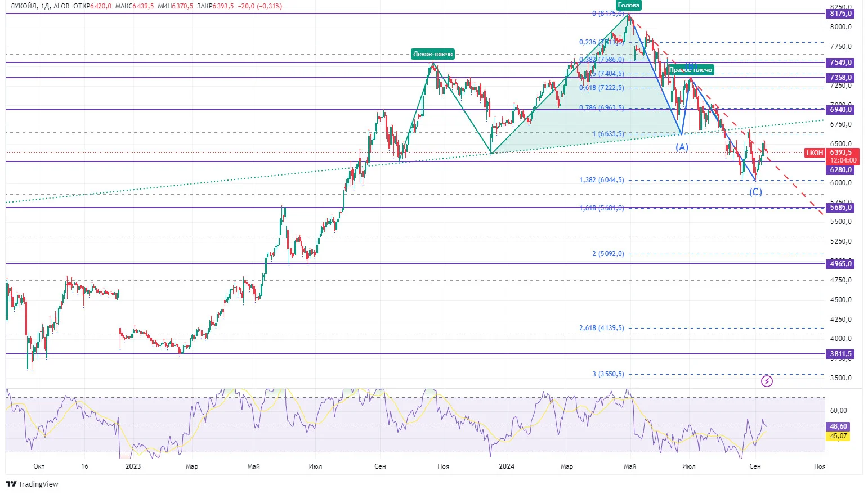
Task: Click the 5250,0 price scale label
Action: tap(840, 241)
